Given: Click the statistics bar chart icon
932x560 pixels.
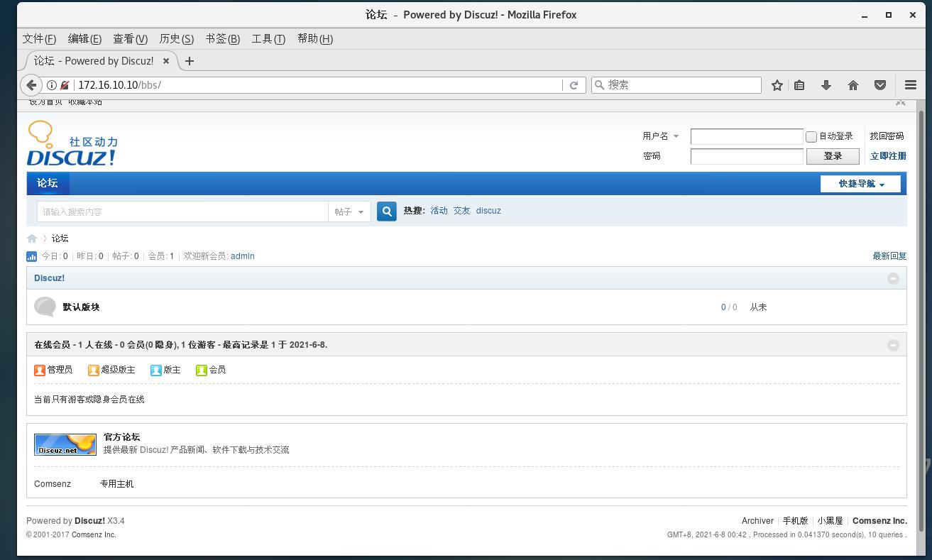Looking at the screenshot, I should 32,256.
